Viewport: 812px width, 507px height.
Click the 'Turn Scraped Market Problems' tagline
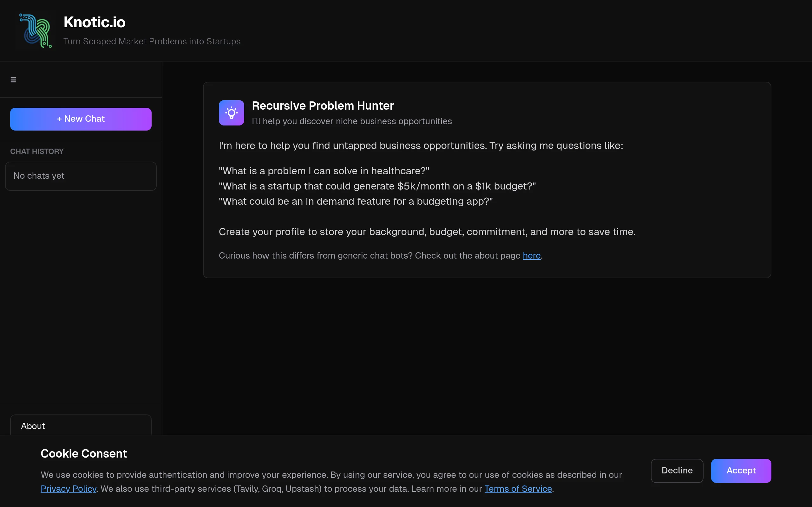[x=152, y=42]
